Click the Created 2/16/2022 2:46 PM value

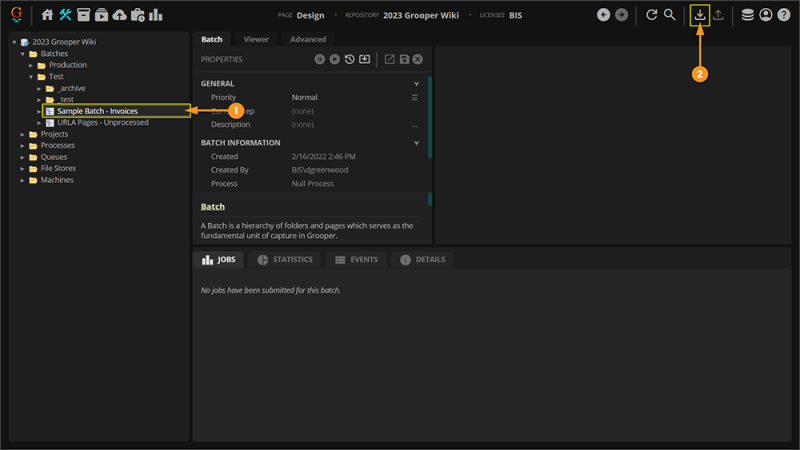[323, 157]
